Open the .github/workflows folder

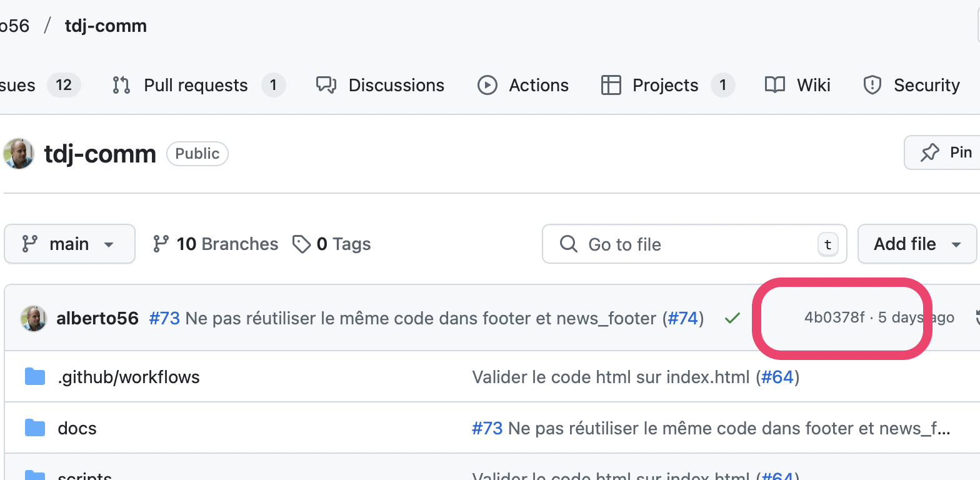click(x=129, y=377)
